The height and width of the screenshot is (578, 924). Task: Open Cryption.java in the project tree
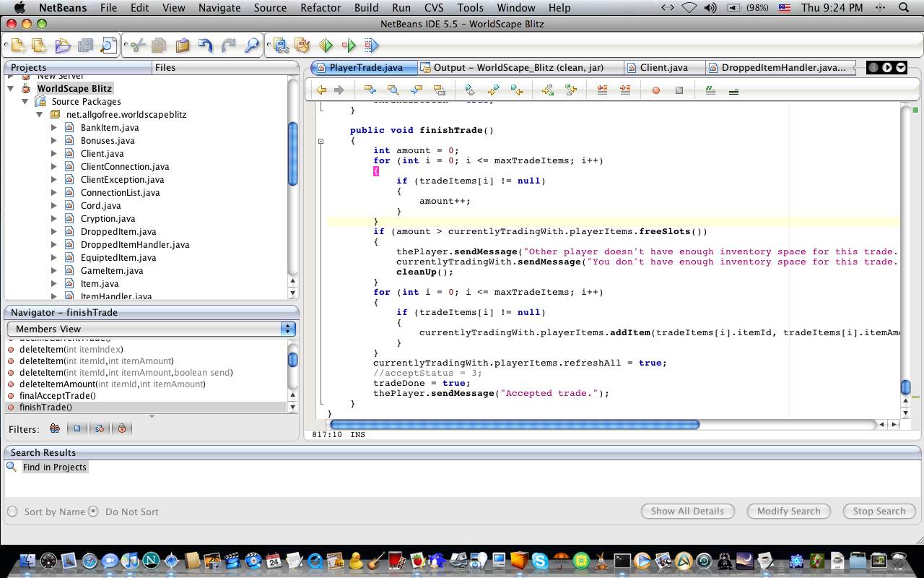pos(108,218)
